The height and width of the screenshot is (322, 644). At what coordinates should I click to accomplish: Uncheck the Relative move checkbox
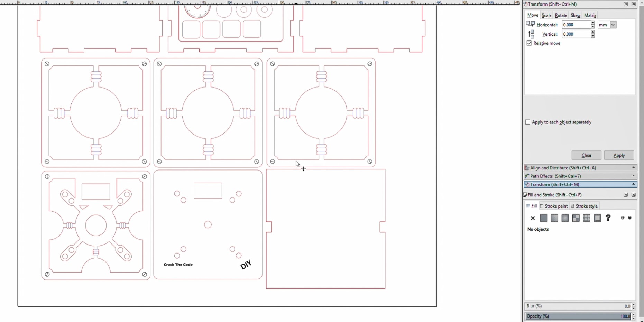(529, 43)
